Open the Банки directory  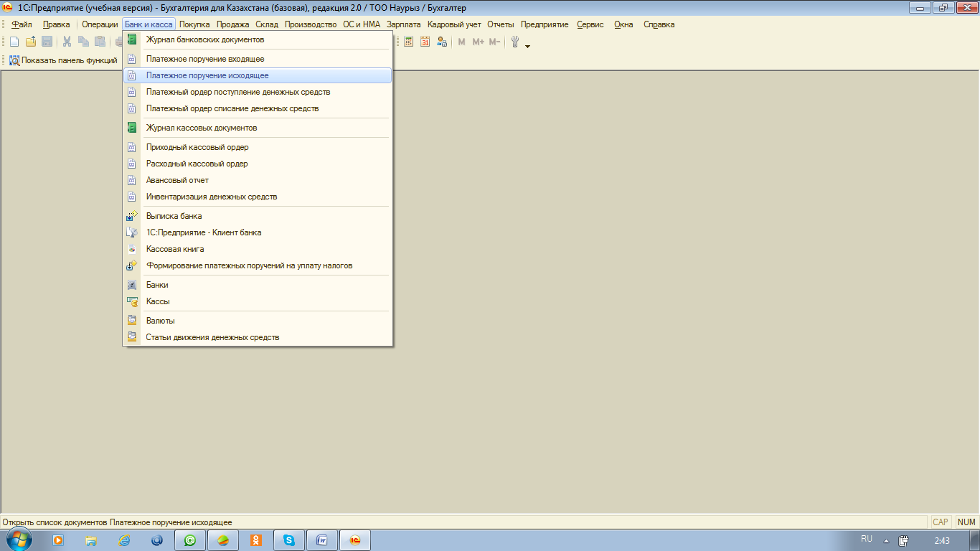click(258, 285)
